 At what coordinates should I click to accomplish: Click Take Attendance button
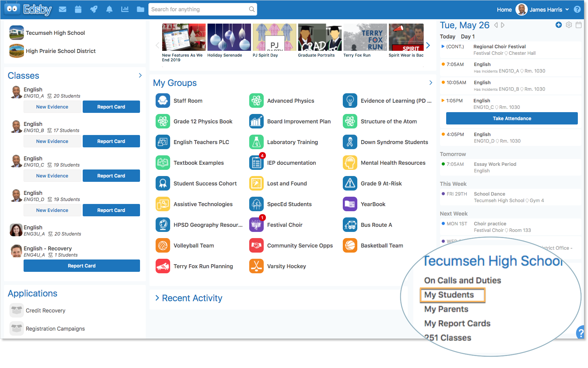point(512,118)
